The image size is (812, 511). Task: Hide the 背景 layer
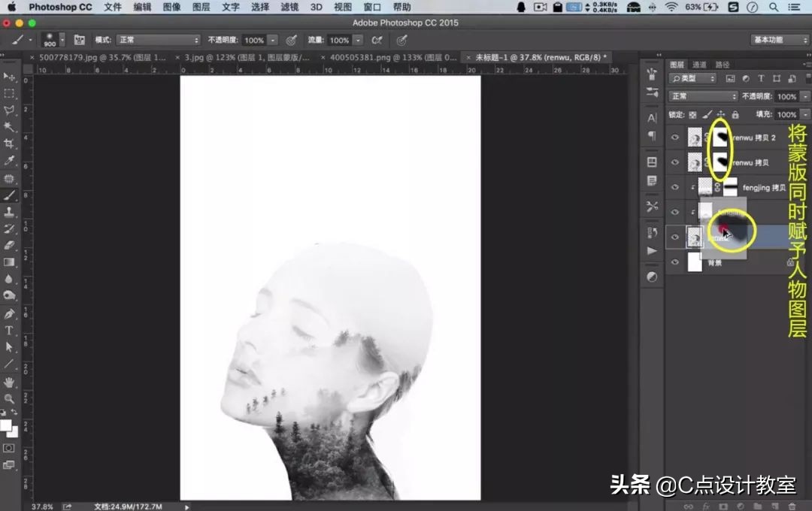tap(674, 262)
